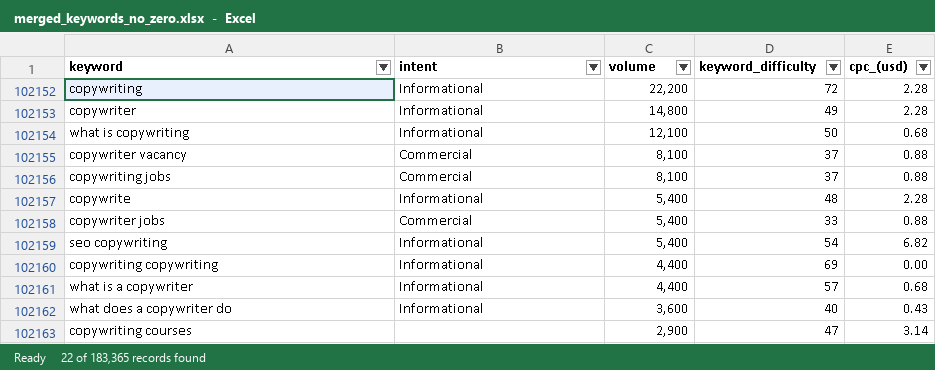
Task: Select row header 102154
Action: pos(32,134)
